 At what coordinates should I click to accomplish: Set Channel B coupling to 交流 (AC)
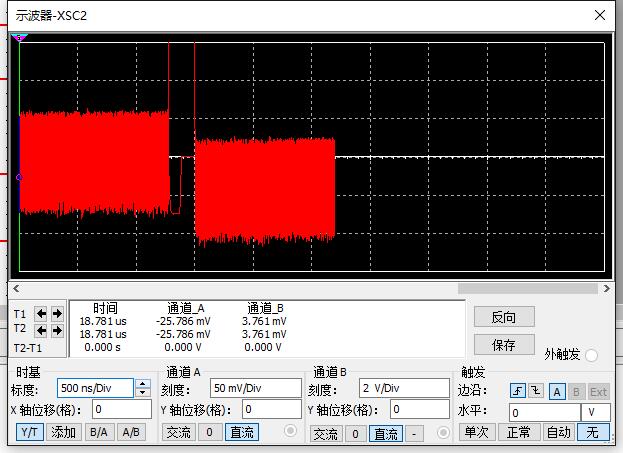(326, 434)
